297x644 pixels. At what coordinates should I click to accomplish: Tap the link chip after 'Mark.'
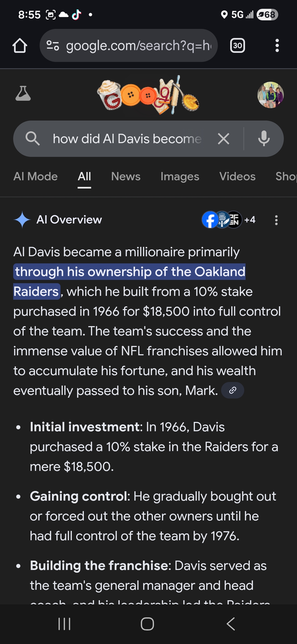point(233,390)
